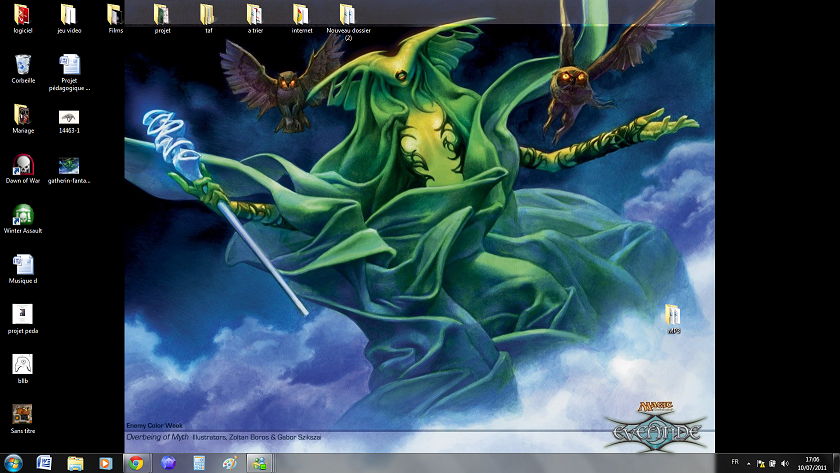Open the Calculator from the taskbar
This screenshot has width=840, height=473.
pos(199,463)
